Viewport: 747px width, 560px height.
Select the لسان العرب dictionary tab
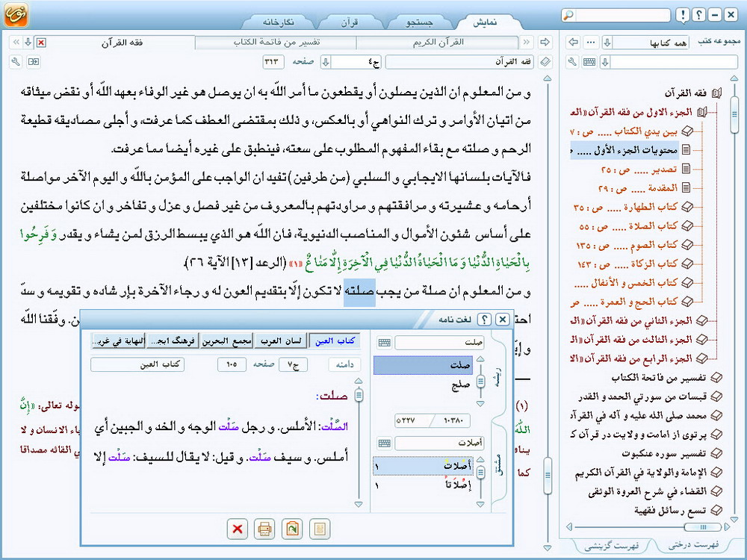281,341
